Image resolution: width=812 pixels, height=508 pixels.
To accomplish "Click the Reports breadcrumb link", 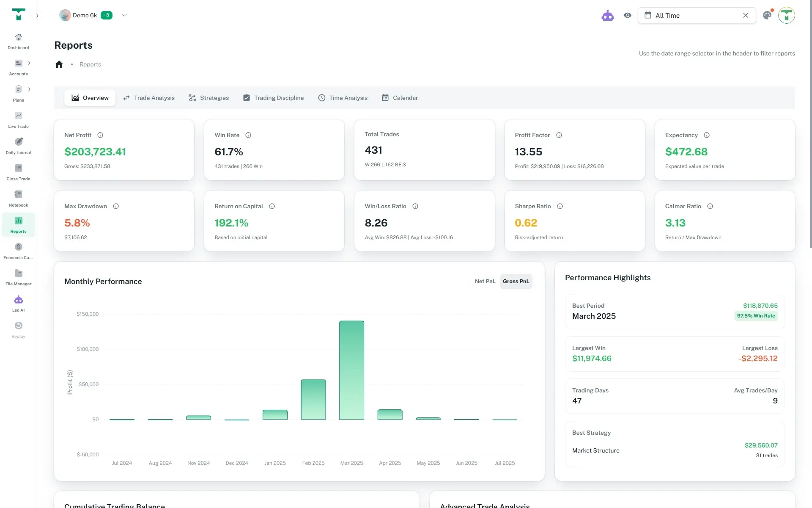I will point(90,64).
